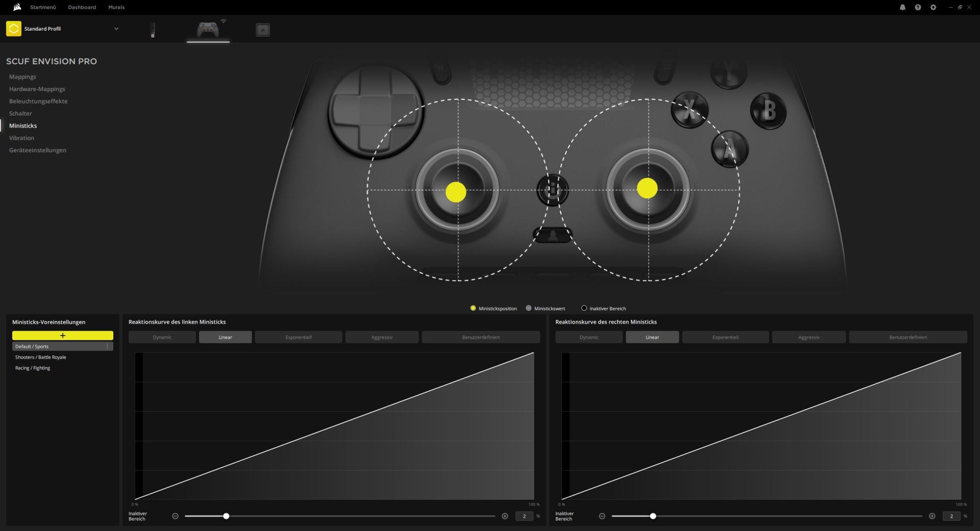Viewport: 980px width, 531px height.
Task: Click the right ministick yellow position dot
Action: point(647,188)
